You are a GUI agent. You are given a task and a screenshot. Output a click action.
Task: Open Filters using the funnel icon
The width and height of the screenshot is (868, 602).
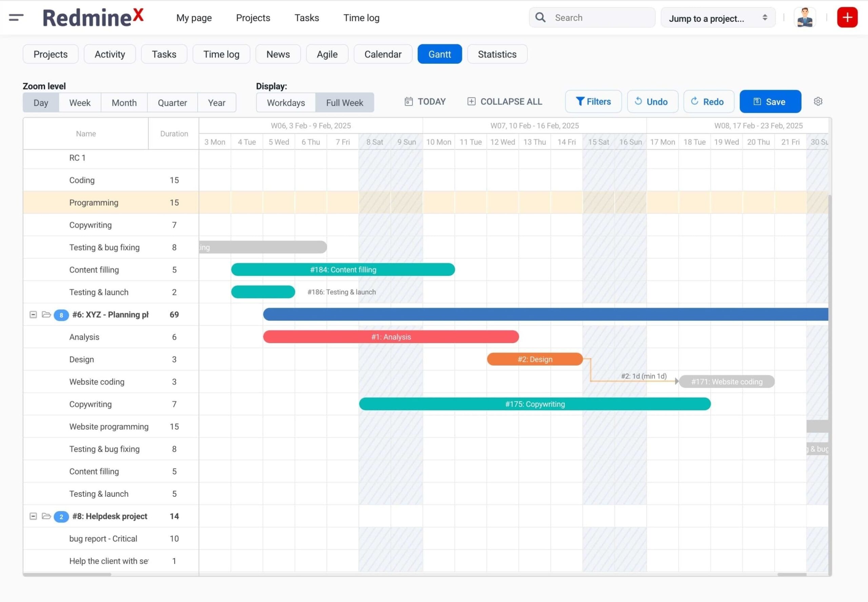tap(580, 101)
